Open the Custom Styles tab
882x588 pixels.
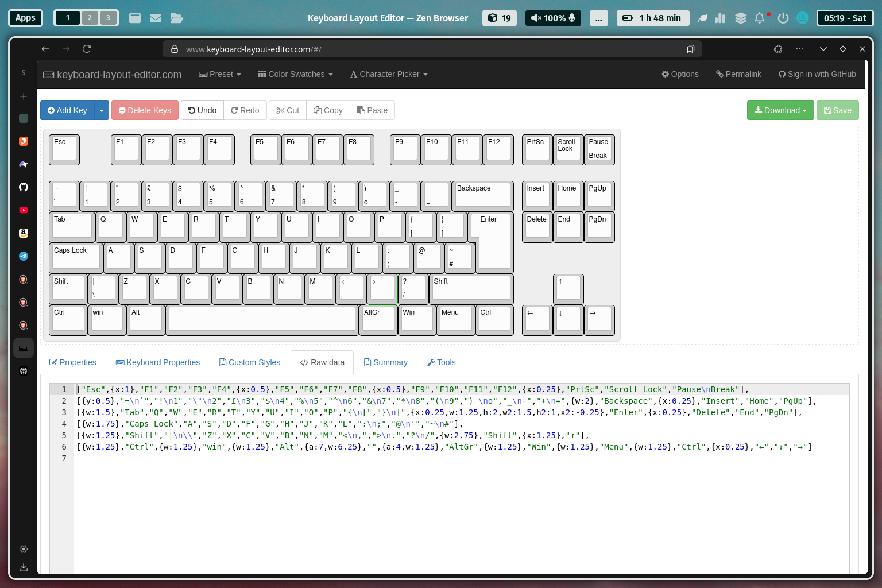[250, 362]
